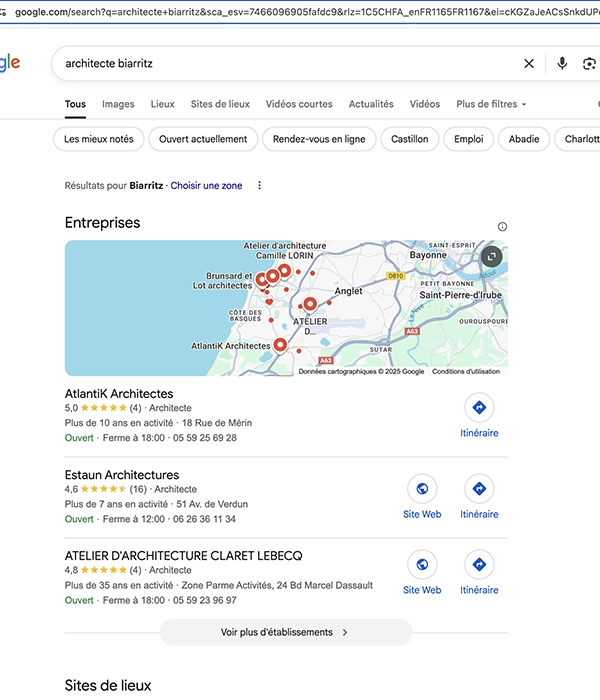This screenshot has width=600, height=700.
Task: Select the Tous tab
Action: pyautogui.click(x=75, y=104)
